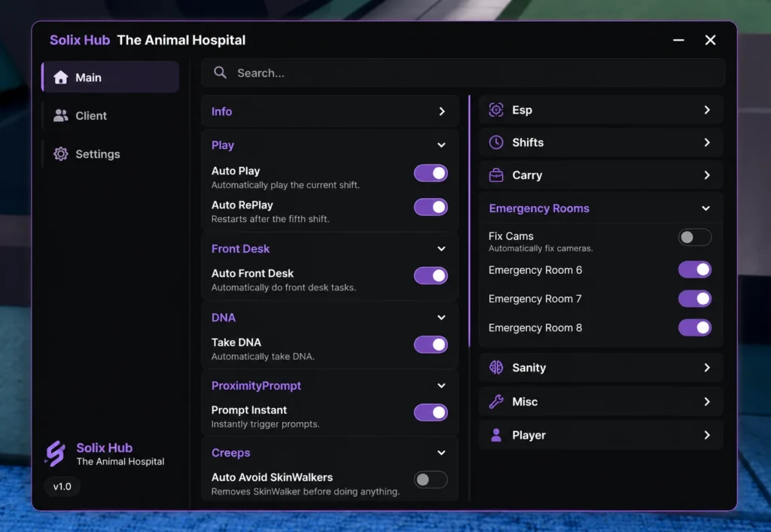771x532 pixels.
Task: Disable the Prompt Instant toggle
Action: (431, 412)
